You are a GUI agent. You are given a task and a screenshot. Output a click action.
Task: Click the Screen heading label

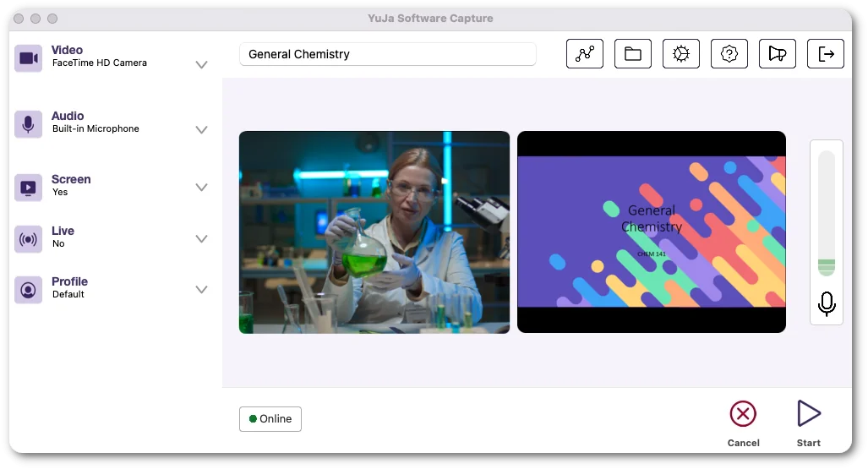pyautogui.click(x=71, y=179)
